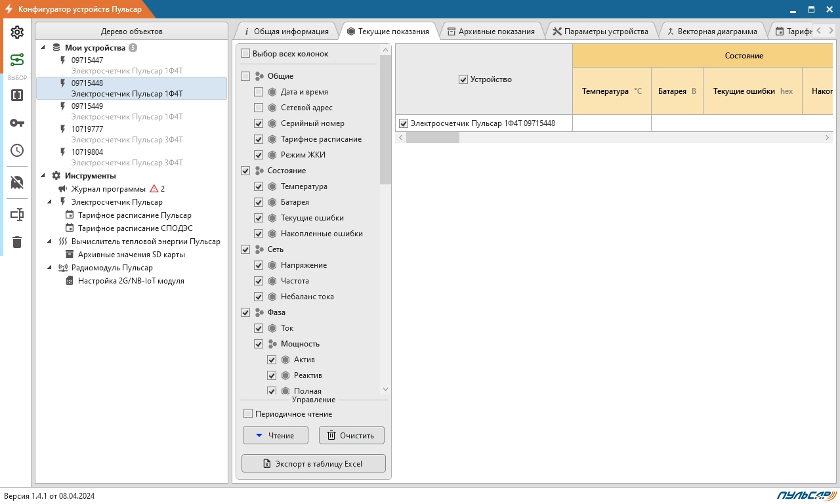Click the gear icon beside Инструменты

coord(56,176)
